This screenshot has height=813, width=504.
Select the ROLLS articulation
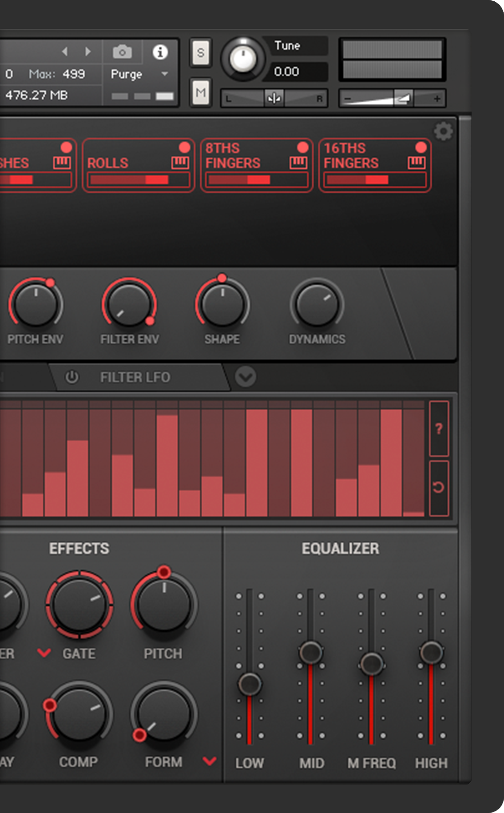pos(139,165)
